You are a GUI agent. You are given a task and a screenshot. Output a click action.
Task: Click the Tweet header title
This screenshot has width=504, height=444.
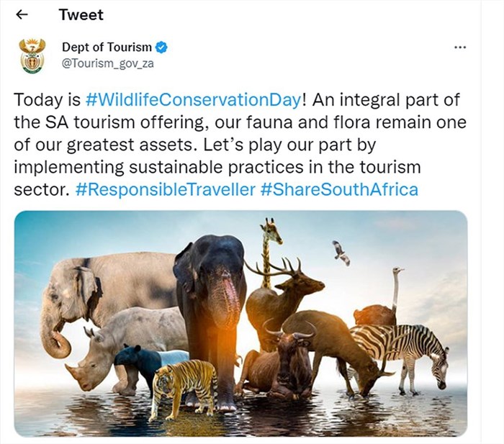click(x=81, y=15)
